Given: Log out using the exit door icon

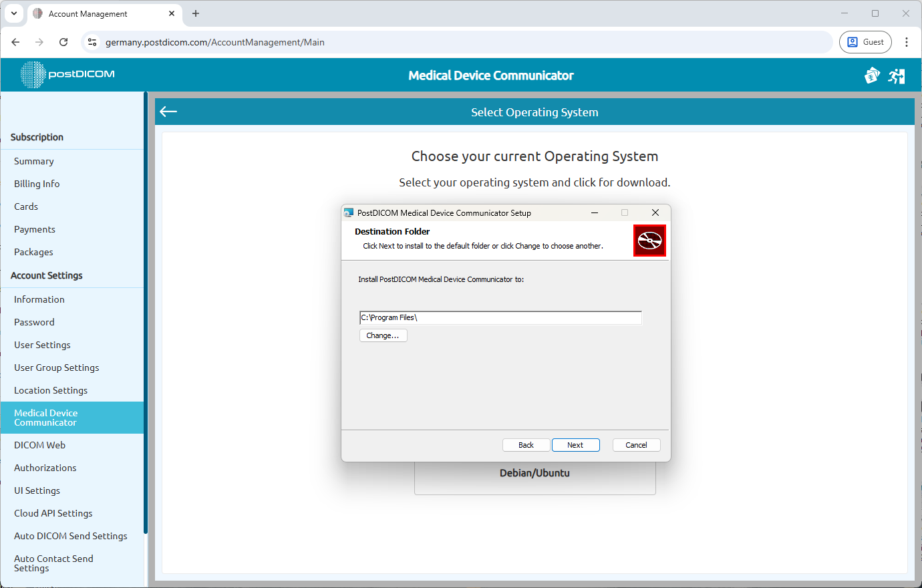Looking at the screenshot, I should [x=897, y=76].
